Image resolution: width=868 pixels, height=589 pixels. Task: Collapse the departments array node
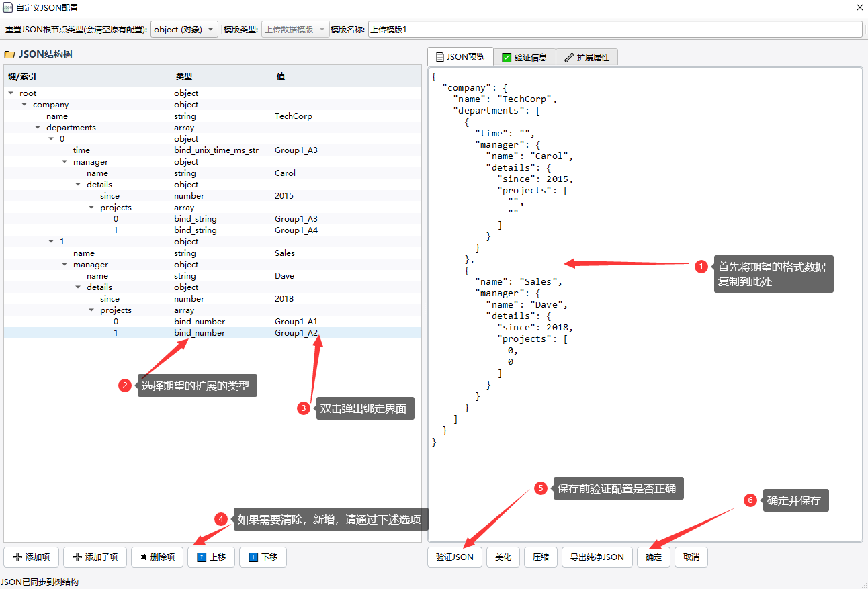point(38,128)
